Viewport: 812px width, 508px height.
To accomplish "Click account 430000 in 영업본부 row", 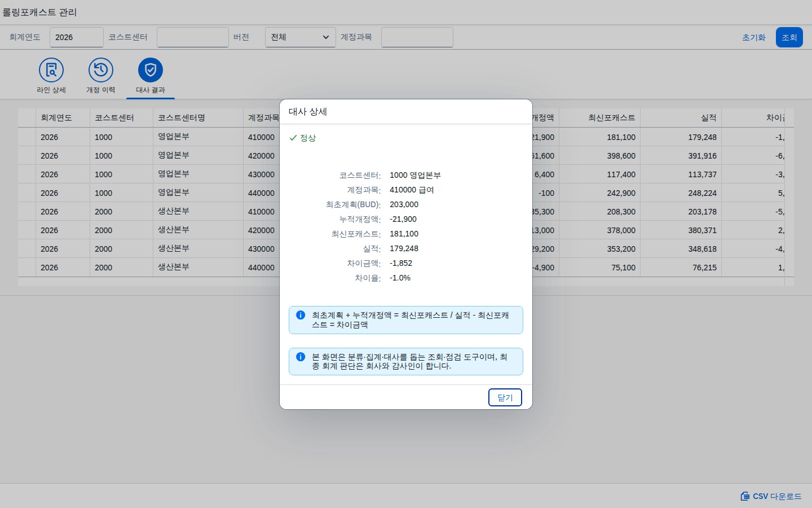I will coord(261,174).
